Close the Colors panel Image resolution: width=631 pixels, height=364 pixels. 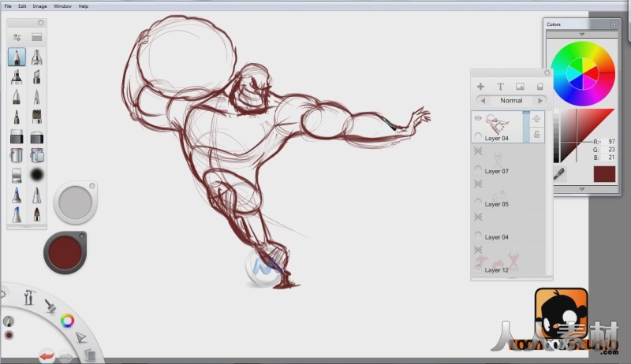[614, 24]
